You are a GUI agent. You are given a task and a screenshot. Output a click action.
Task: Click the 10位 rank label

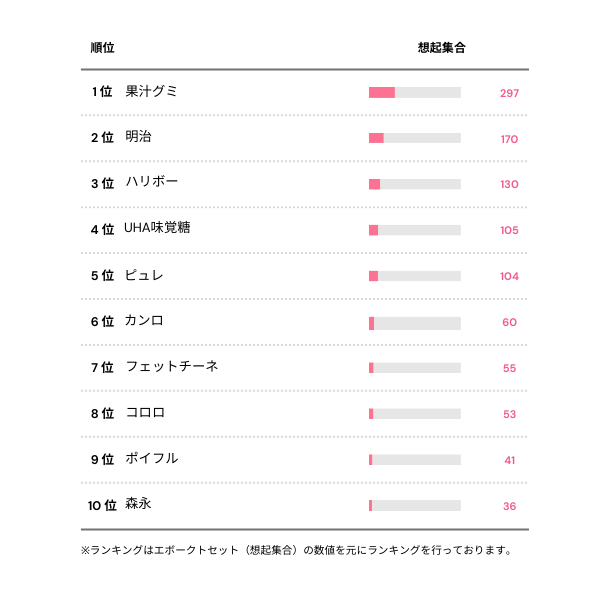point(102,505)
